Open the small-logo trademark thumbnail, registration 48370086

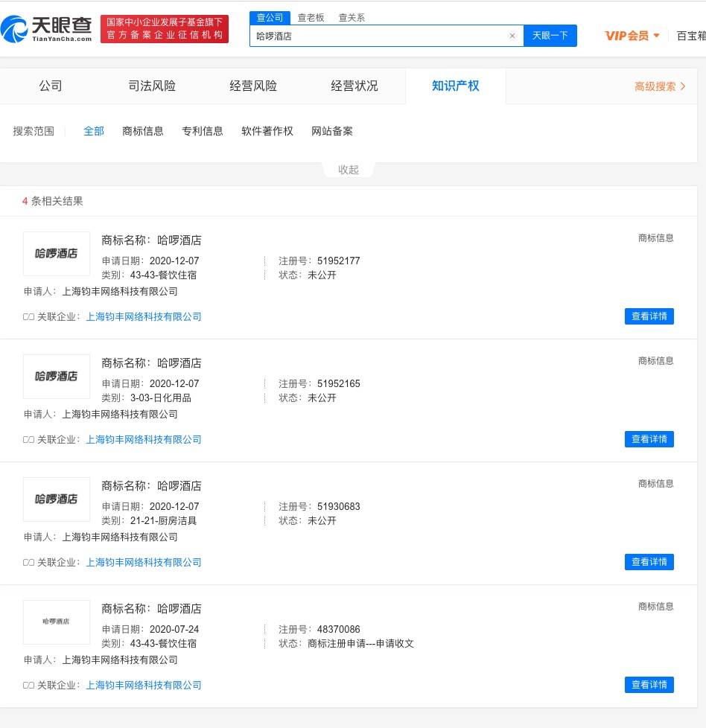pyautogui.click(x=56, y=622)
